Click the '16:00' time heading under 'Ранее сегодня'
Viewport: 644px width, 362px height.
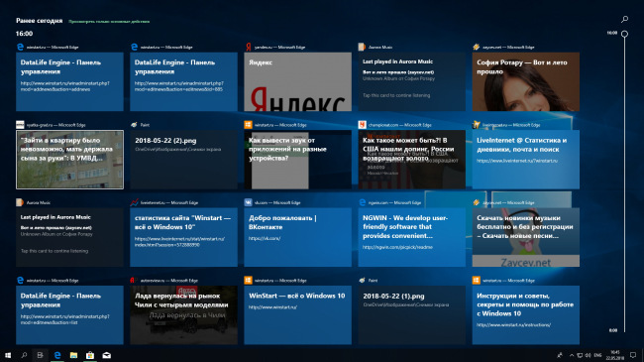coord(24,34)
